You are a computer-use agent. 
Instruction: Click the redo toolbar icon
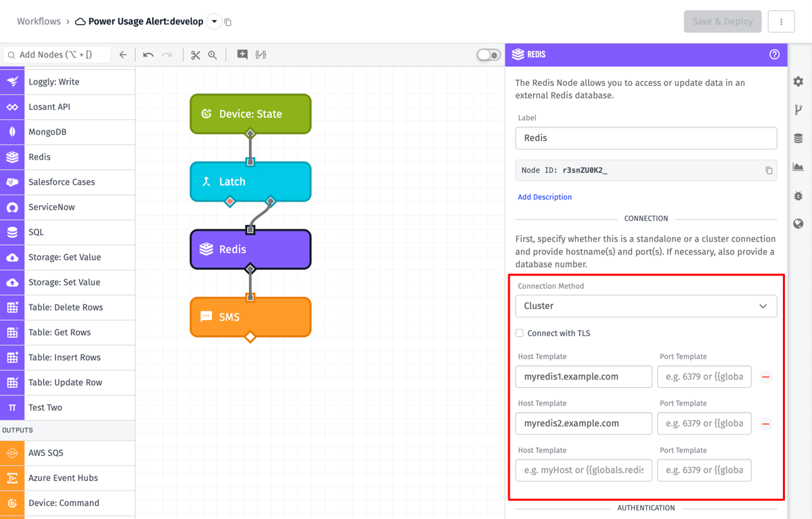(167, 55)
